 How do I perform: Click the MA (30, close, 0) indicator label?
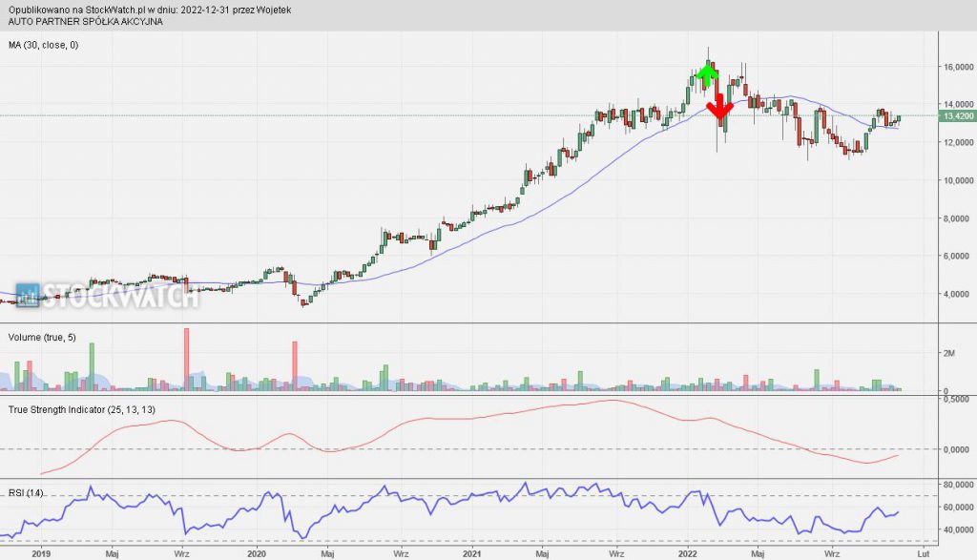[43, 45]
